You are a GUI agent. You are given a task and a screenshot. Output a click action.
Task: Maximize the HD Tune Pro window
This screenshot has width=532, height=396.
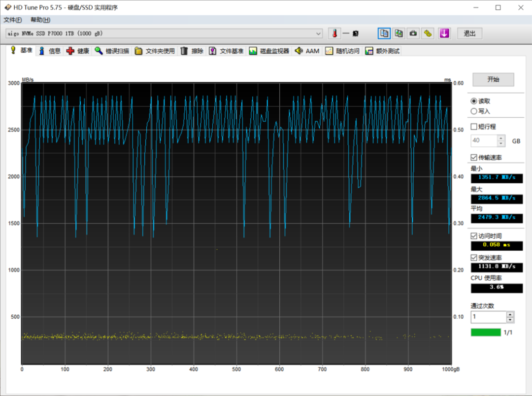[498, 7]
